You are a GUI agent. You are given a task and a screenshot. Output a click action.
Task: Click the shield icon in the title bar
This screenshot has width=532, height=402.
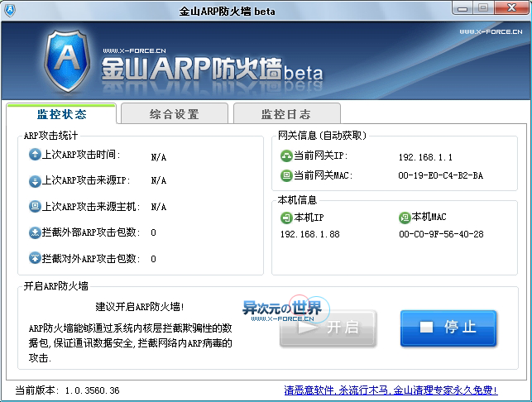tap(9, 11)
